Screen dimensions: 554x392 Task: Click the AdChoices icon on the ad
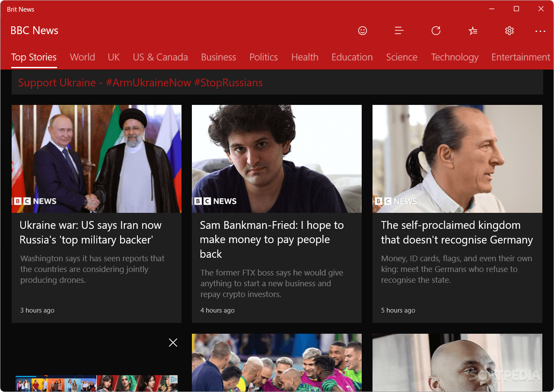pyautogui.click(x=173, y=379)
